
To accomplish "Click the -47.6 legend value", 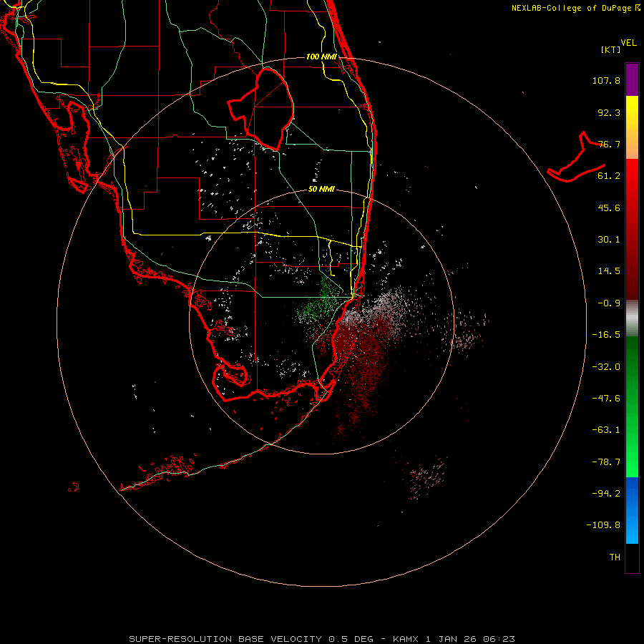I will tap(606, 399).
